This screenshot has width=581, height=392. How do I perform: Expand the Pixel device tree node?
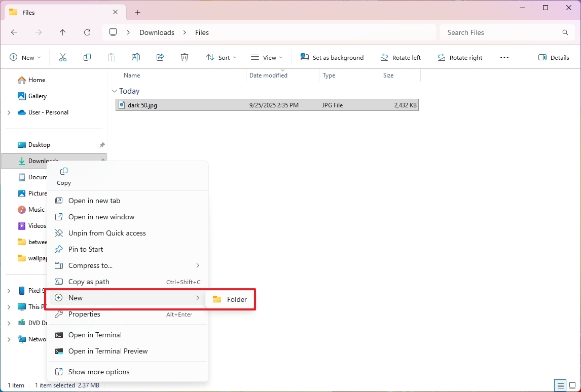pyautogui.click(x=9, y=291)
